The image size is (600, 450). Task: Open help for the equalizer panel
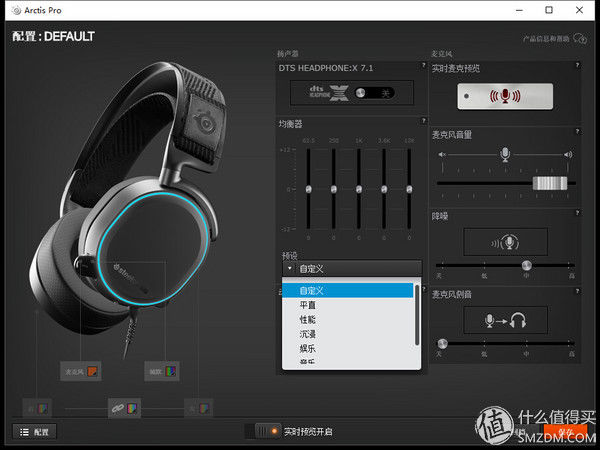click(424, 121)
